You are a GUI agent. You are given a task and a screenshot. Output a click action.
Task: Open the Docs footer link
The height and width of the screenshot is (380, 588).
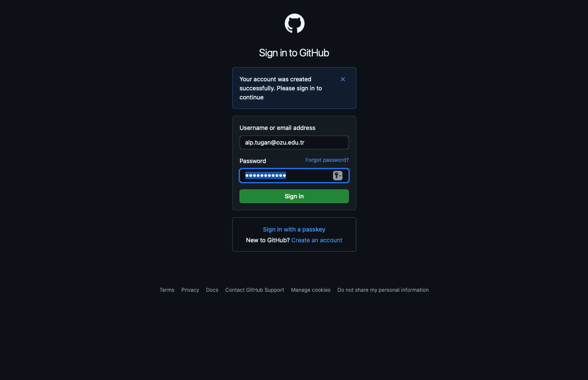click(x=212, y=290)
